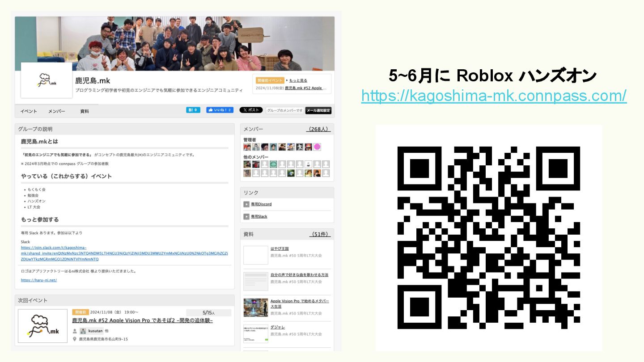
Task: Click the group photo banner image
Action: pyautogui.click(x=174, y=43)
